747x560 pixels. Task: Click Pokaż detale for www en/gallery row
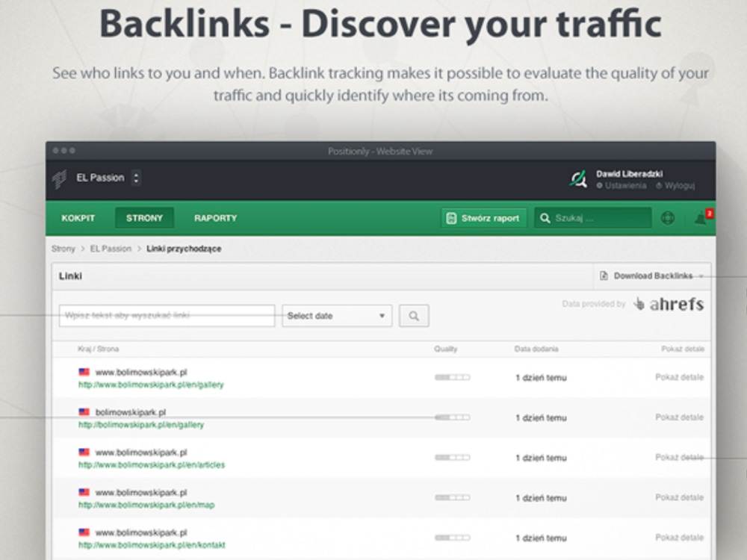click(679, 377)
